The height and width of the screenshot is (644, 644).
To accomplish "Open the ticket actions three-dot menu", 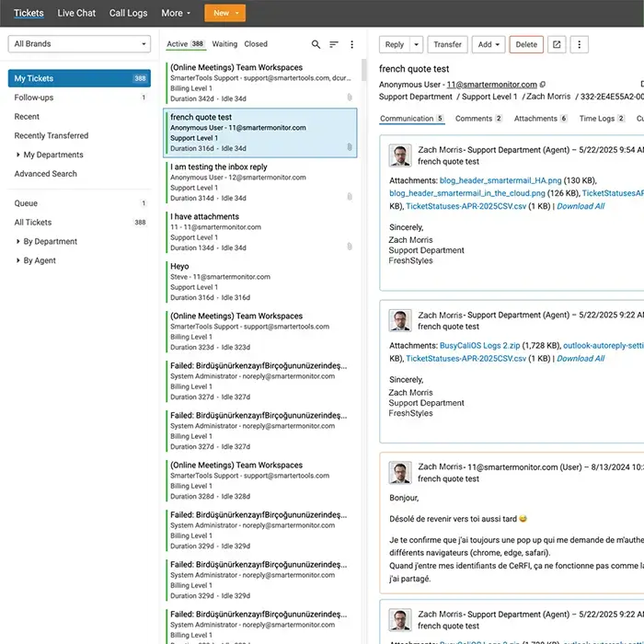I will click(579, 44).
